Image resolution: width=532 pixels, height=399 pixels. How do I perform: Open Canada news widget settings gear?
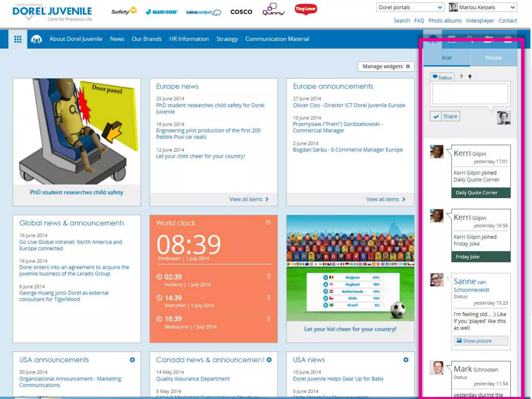[269, 360]
